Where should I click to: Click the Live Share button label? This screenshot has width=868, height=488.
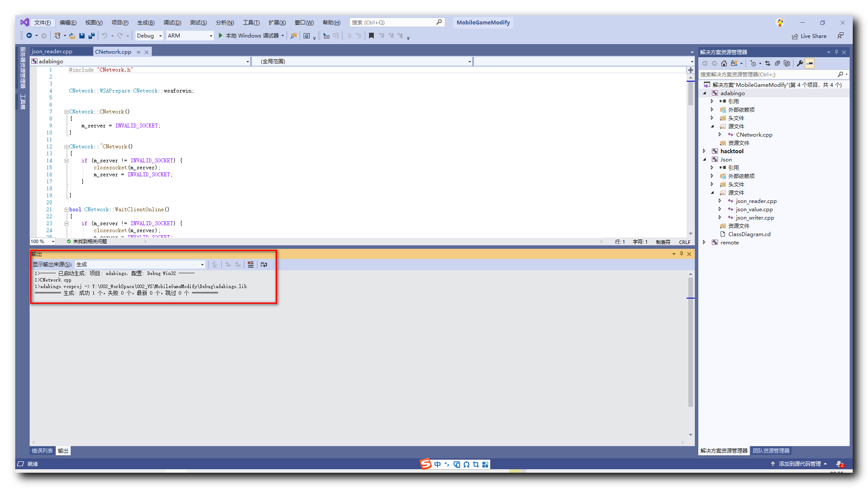click(x=813, y=36)
